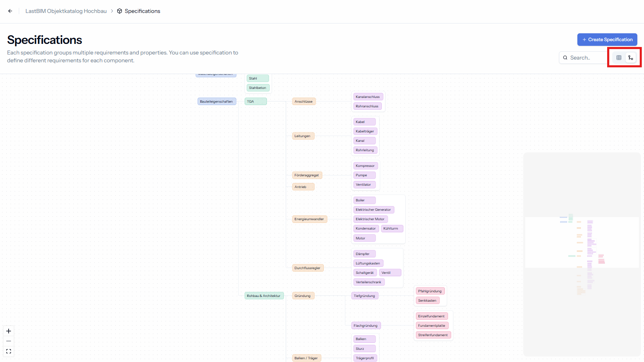The width and height of the screenshot is (644, 362).
Task: Select the Fundamentplatte node
Action: 432,326
